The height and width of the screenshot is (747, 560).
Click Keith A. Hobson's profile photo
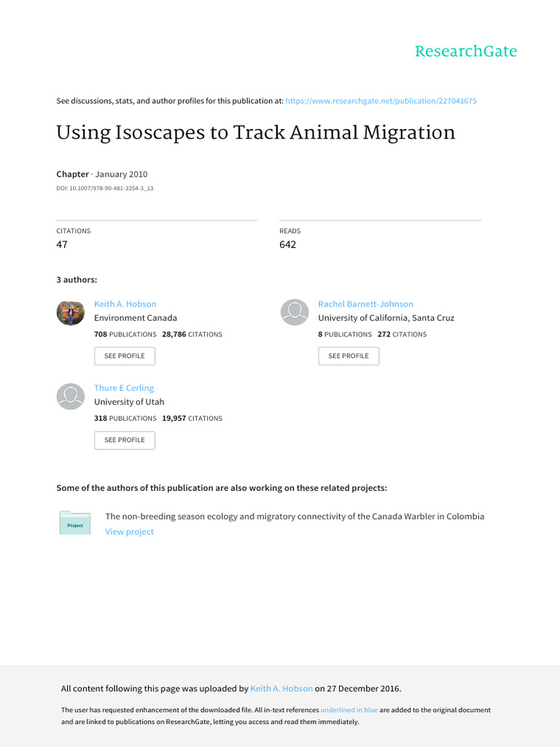coord(71,313)
